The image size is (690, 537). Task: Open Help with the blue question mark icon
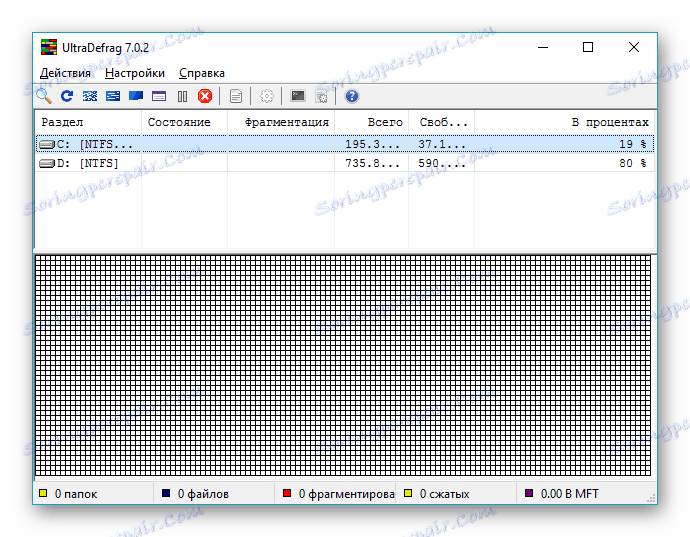(352, 96)
